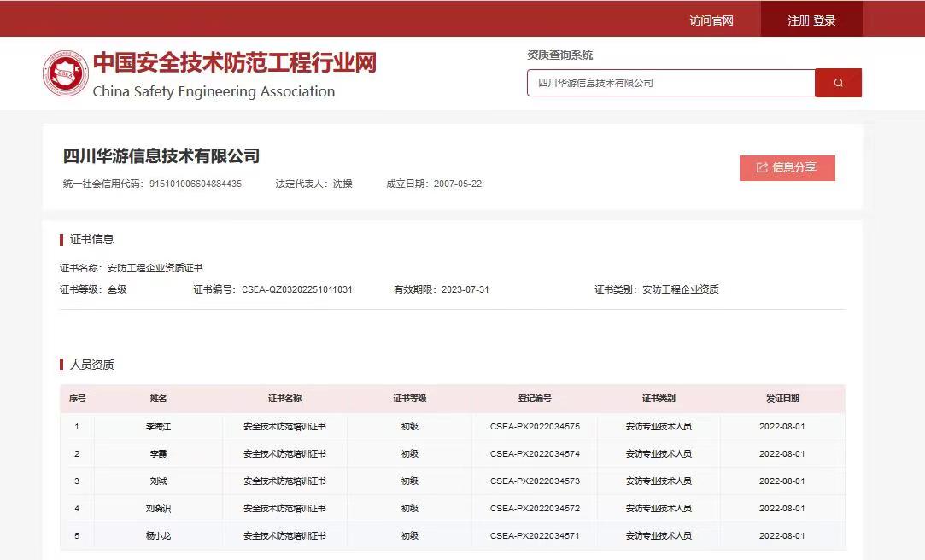Click the 证书等级 column header

pos(410,399)
